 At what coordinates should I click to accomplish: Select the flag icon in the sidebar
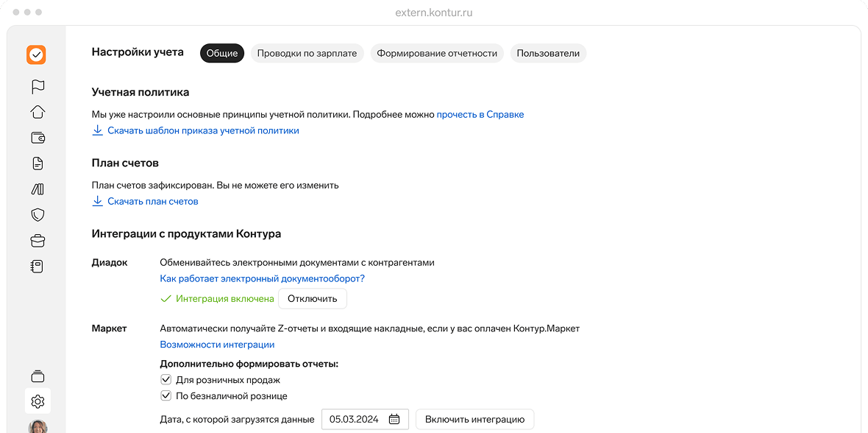pos(37,86)
